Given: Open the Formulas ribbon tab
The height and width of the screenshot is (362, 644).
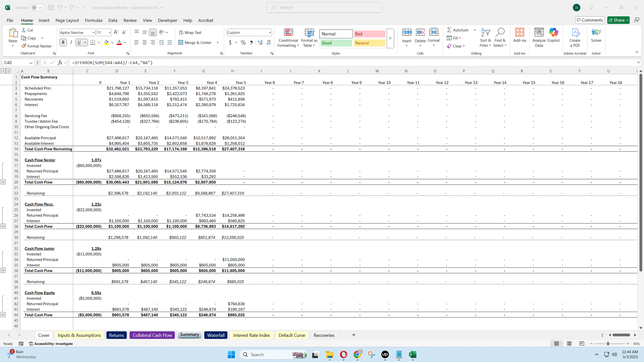Looking at the screenshot, I should tap(94, 20).
